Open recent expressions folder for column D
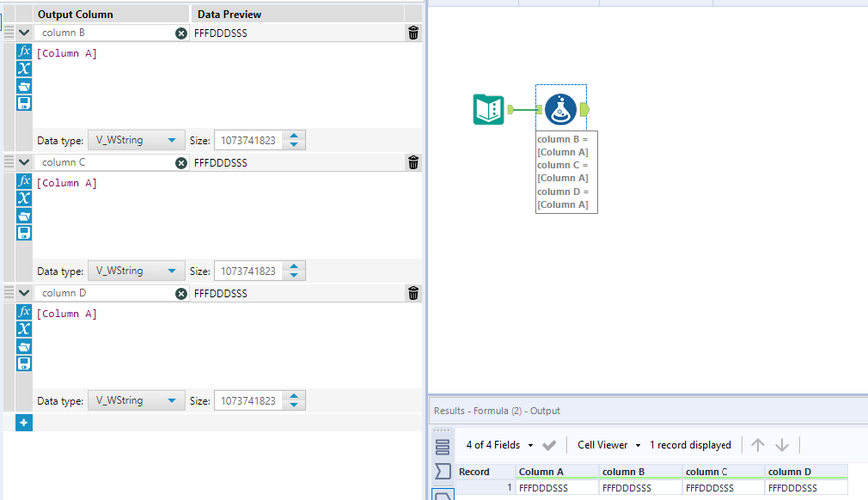Image resolution: width=868 pixels, height=500 pixels. click(x=24, y=346)
